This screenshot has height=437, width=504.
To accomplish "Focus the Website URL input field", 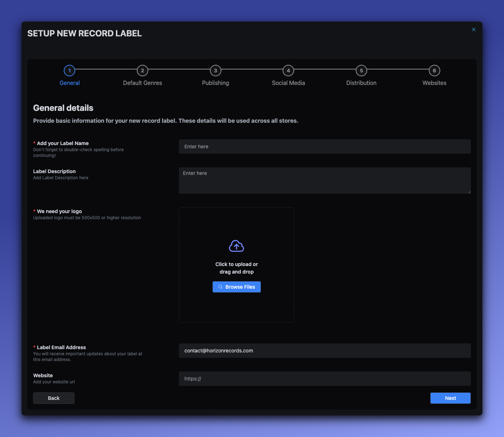I will pos(325,379).
